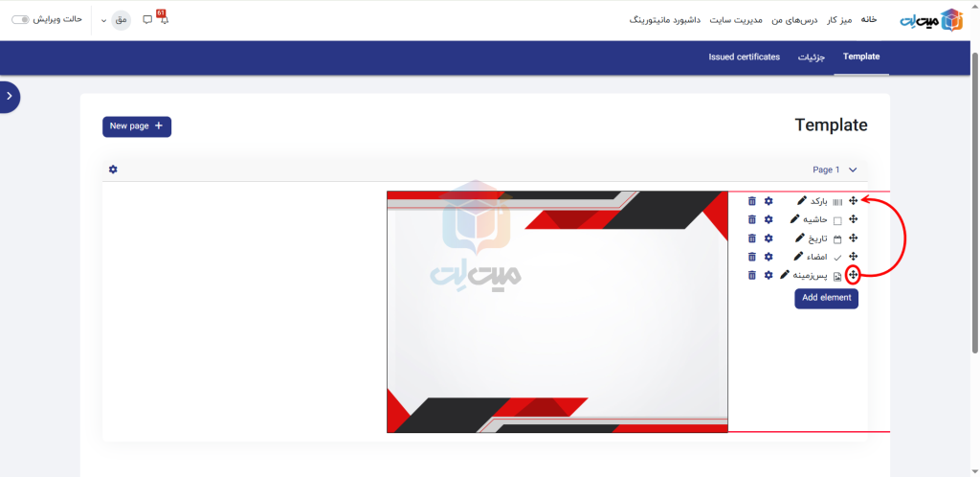The height and width of the screenshot is (477, 980).
Task: Click the New page button
Action: tap(137, 126)
